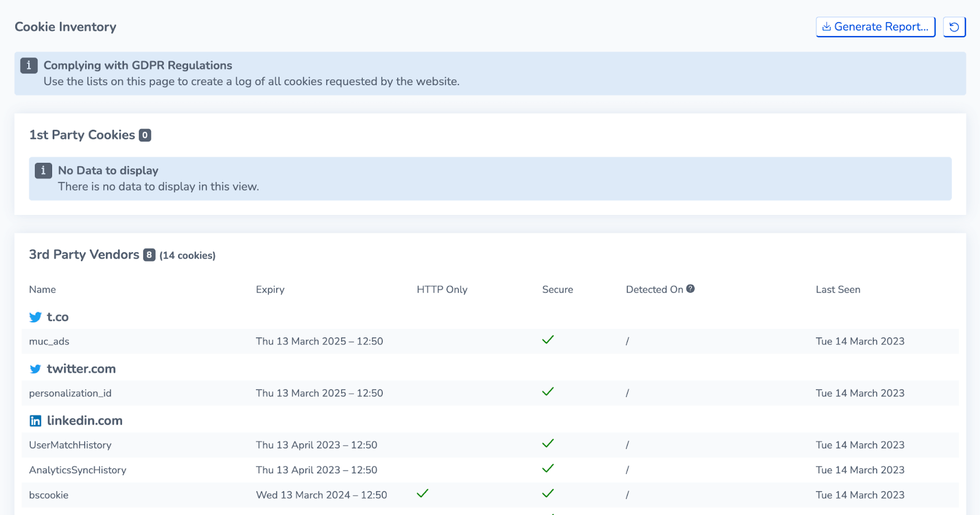This screenshot has height=515, width=980.
Task: Click the twitter.com bird icon
Action: click(36, 369)
